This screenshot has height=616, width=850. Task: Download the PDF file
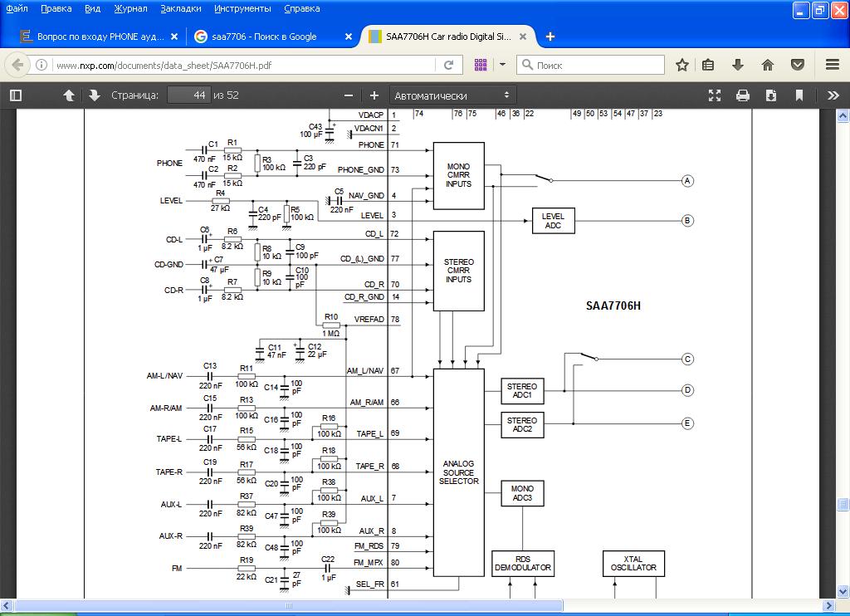point(771,95)
